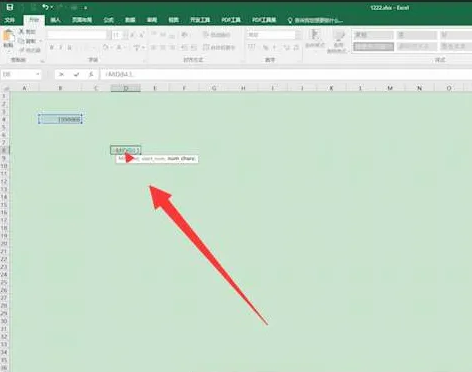Image resolution: width=472 pixels, height=372 pixels.
Task: Click the Undo arrow icon
Action: tap(46, 7)
